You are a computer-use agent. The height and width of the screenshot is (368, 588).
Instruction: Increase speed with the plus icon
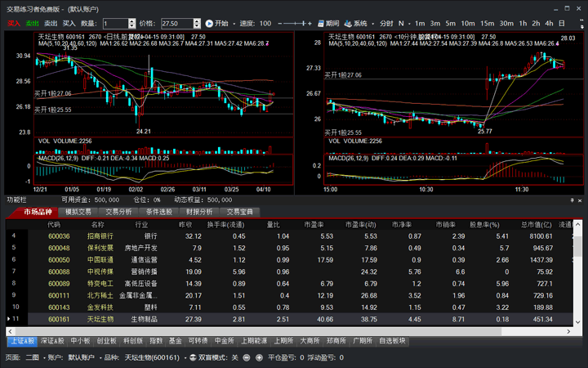(310, 24)
